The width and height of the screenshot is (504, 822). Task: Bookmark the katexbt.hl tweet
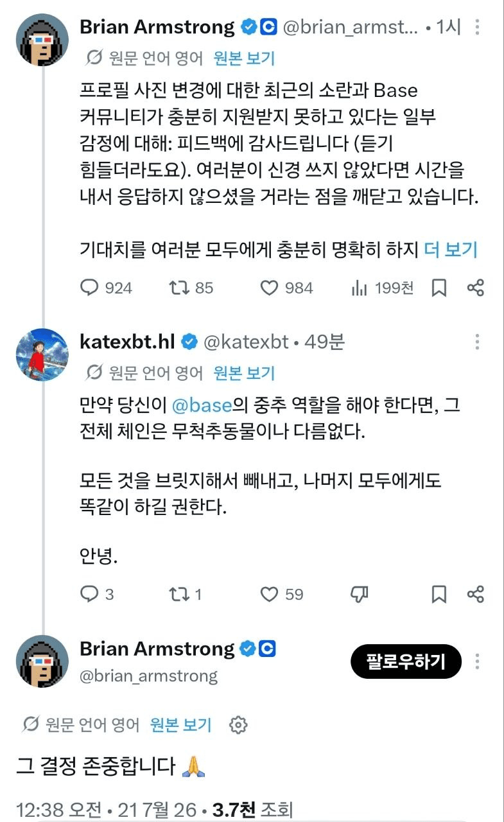(x=439, y=594)
